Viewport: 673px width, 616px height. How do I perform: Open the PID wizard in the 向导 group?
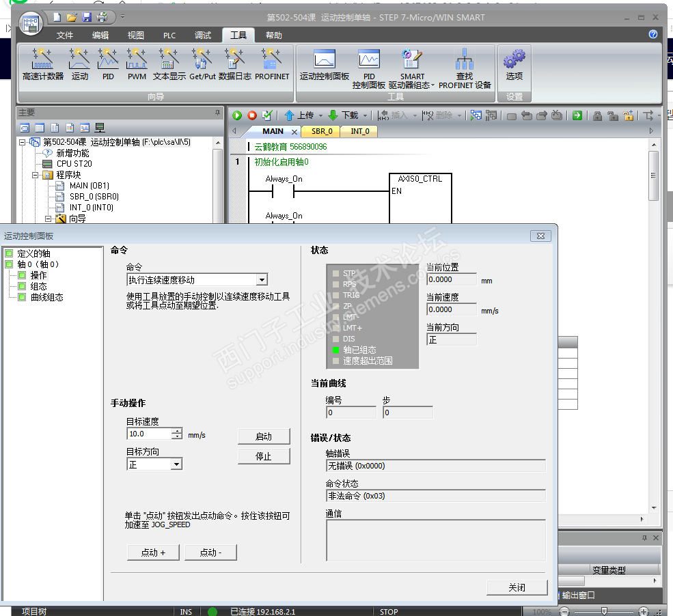(x=108, y=64)
